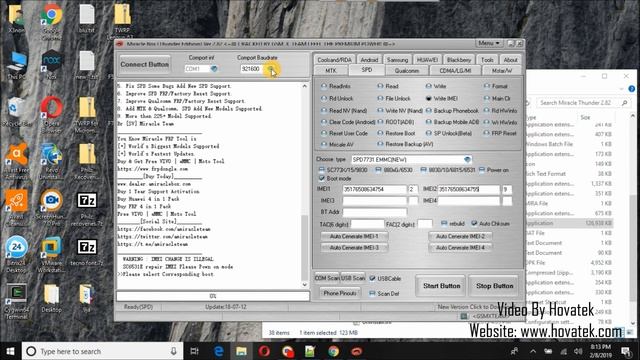Image resolution: width=640 pixels, height=360 pixels.
Task: Click the File Explorer vertical scrollbar
Action: 632,220
